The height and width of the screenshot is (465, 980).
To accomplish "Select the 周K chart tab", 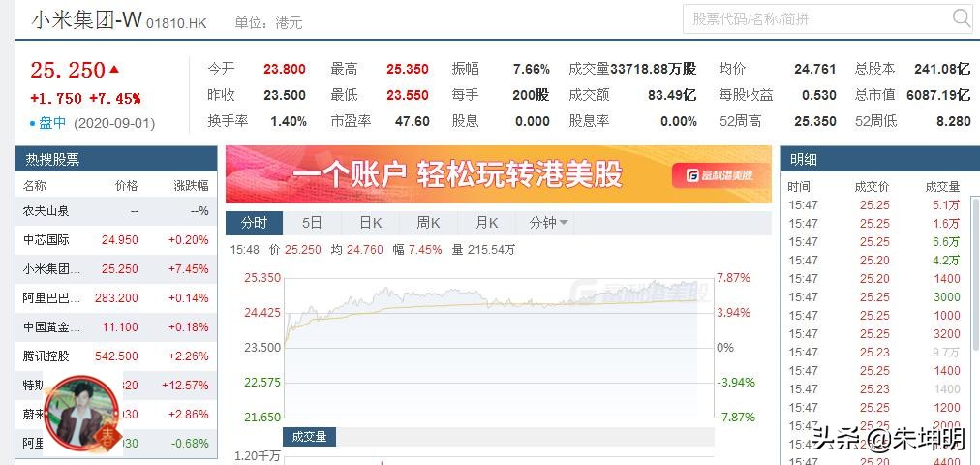I will [x=428, y=223].
